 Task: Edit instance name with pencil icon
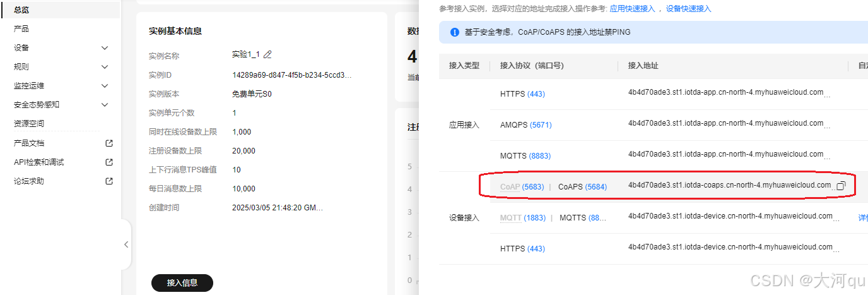point(267,55)
